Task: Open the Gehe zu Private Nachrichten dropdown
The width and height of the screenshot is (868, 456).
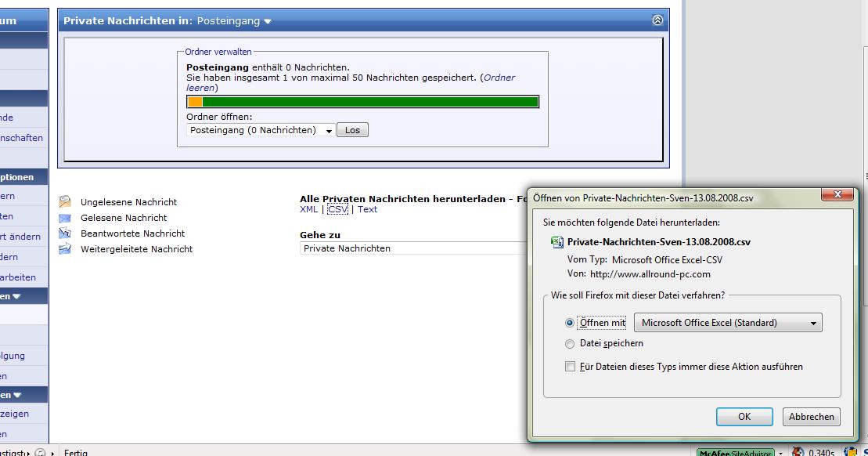Action: [x=413, y=248]
